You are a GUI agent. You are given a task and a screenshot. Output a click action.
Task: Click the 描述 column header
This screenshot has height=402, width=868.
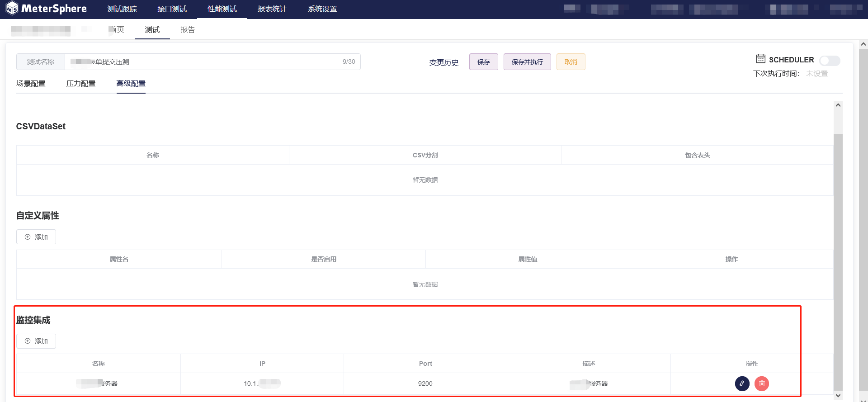click(x=589, y=364)
